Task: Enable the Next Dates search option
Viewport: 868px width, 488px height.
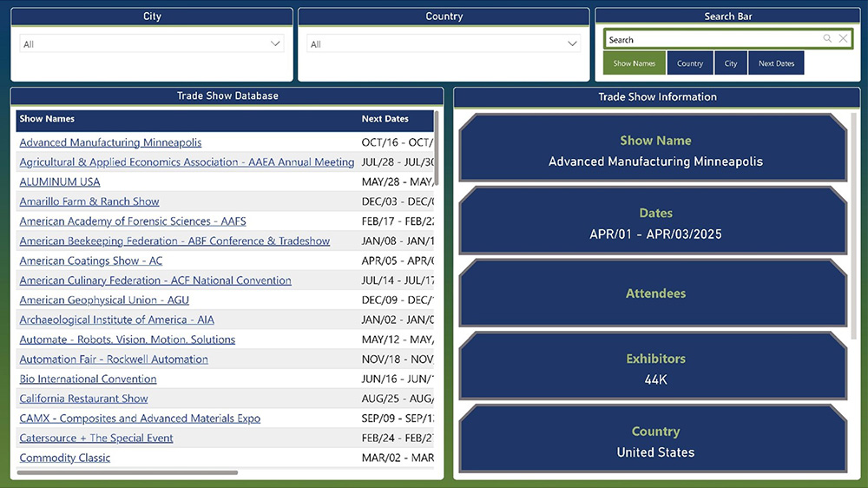Action: [776, 63]
